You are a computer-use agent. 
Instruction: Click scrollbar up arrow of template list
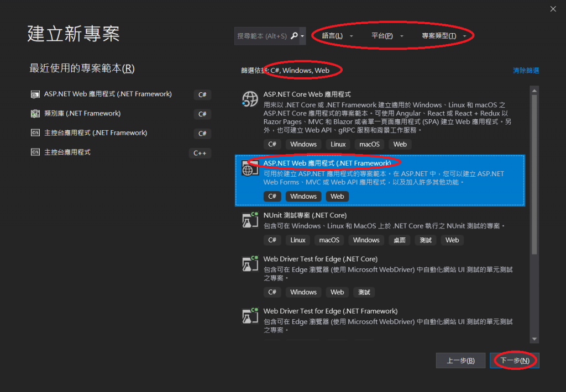point(534,90)
